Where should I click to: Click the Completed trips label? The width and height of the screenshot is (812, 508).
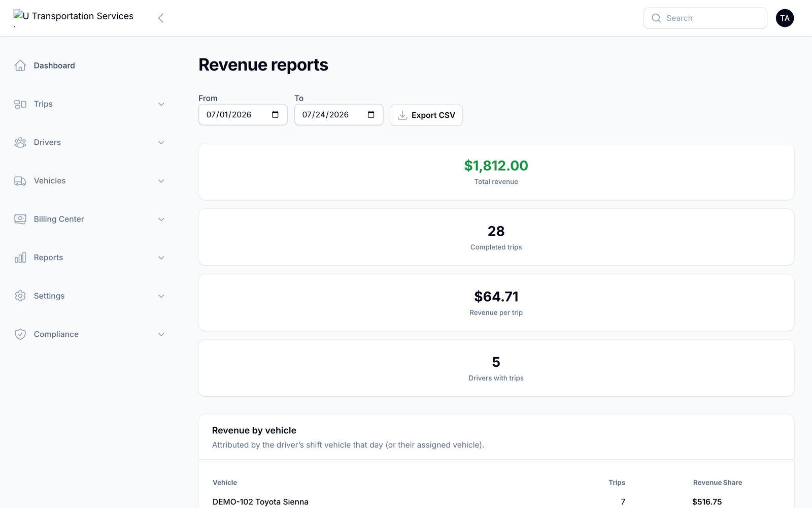tap(496, 247)
